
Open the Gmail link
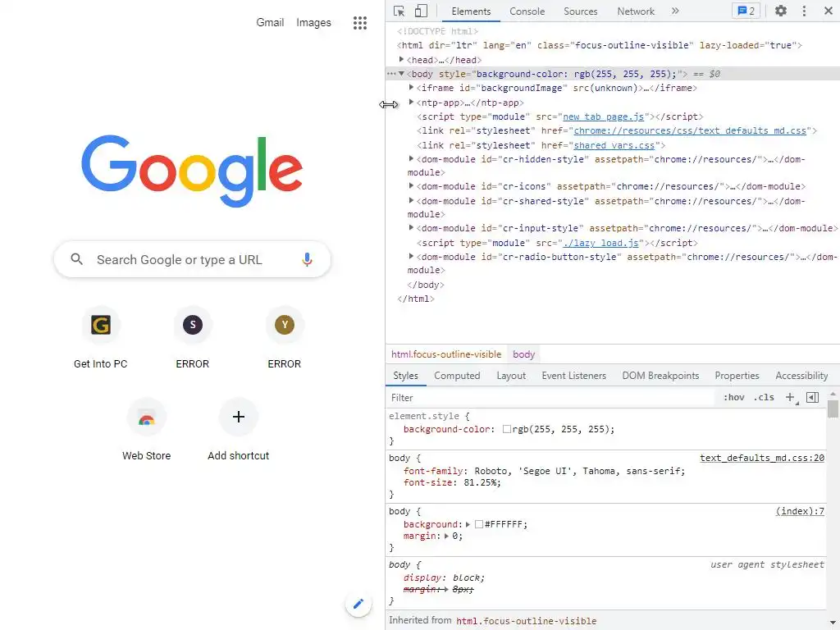click(x=270, y=22)
